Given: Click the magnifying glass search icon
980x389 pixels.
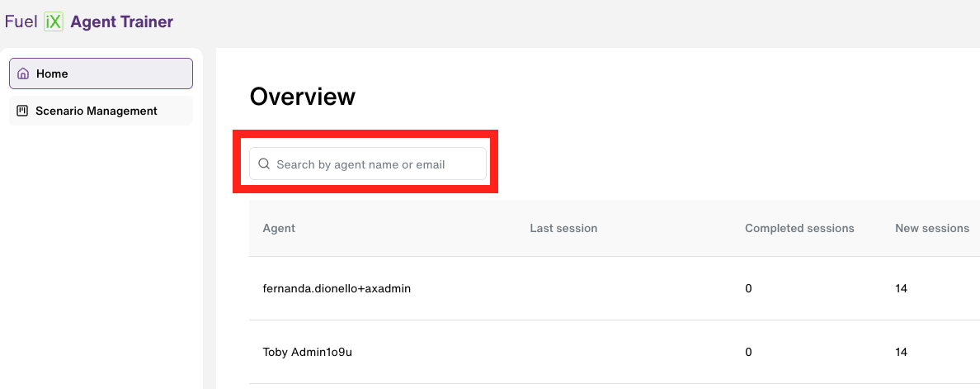Looking at the screenshot, I should point(264,164).
